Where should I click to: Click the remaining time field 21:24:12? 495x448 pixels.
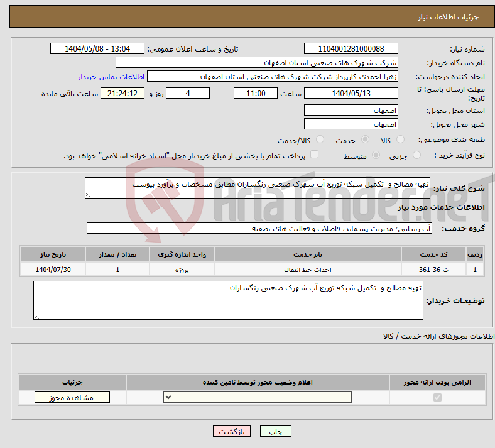(x=122, y=93)
